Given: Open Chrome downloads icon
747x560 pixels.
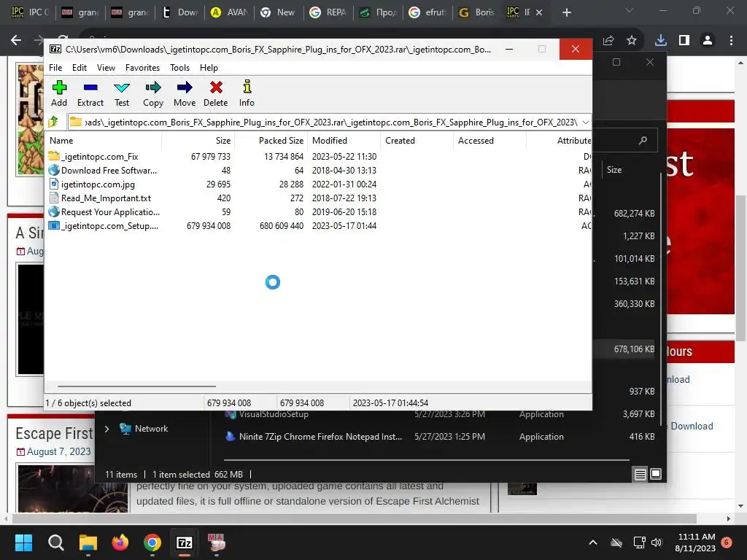Looking at the screenshot, I should 660,41.
